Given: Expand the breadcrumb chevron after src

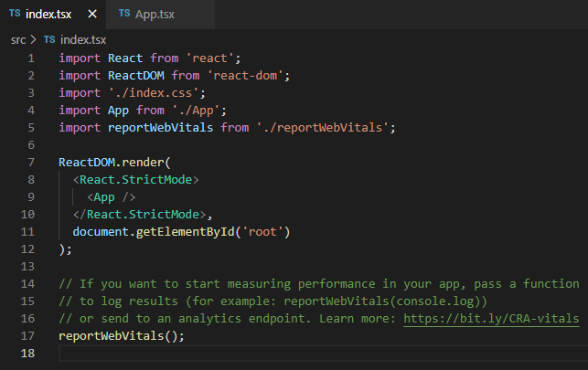Looking at the screenshot, I should tap(33, 39).
